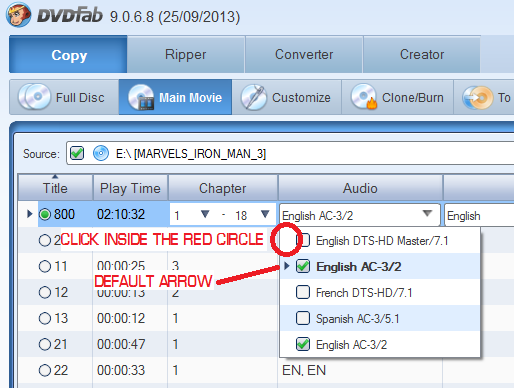Expand the title 800 row arrow

(x=29, y=214)
